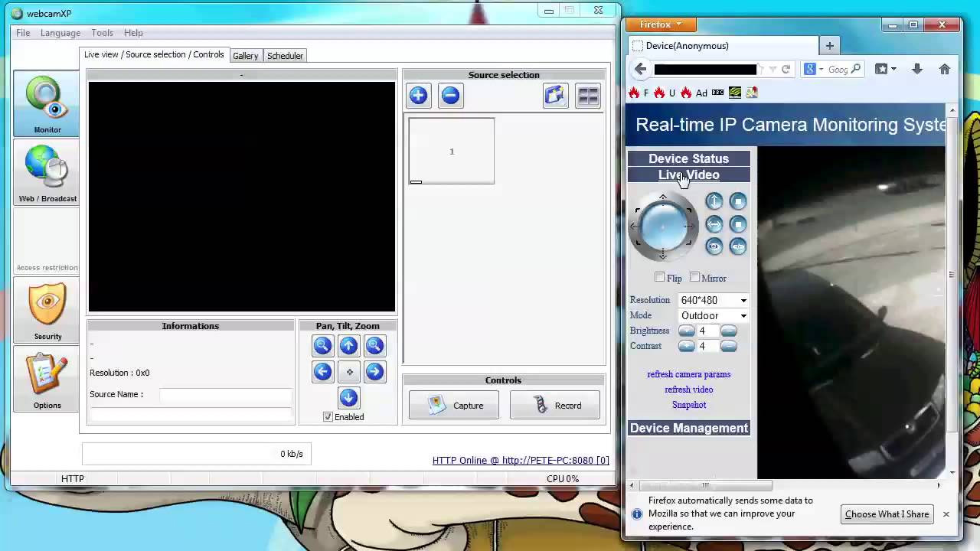
Task: Open the Options clipboard icon
Action: click(47, 380)
